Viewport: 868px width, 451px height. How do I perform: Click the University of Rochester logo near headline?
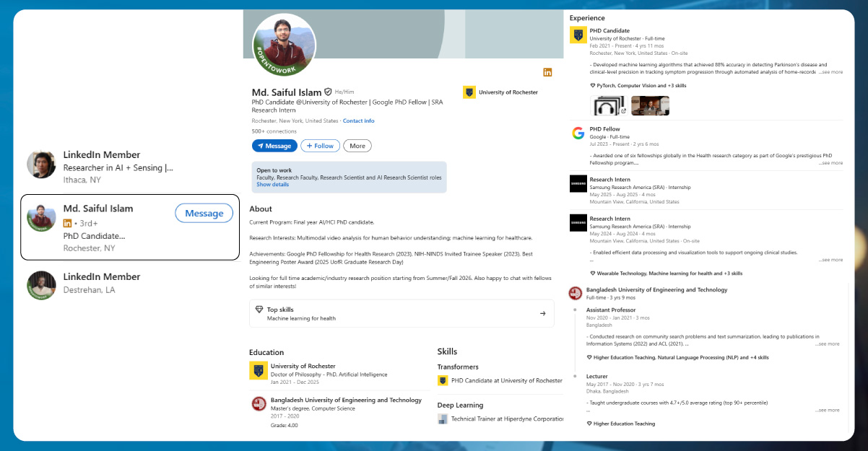pos(469,92)
